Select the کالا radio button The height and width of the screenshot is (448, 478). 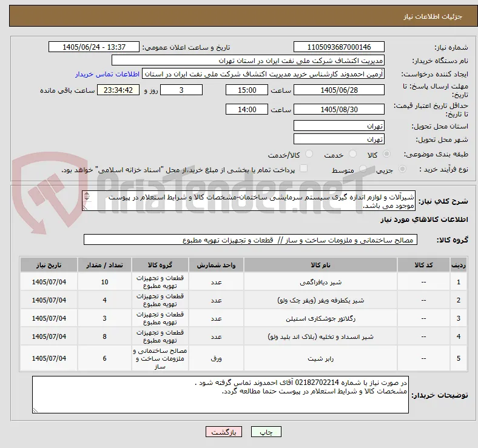point(386,154)
